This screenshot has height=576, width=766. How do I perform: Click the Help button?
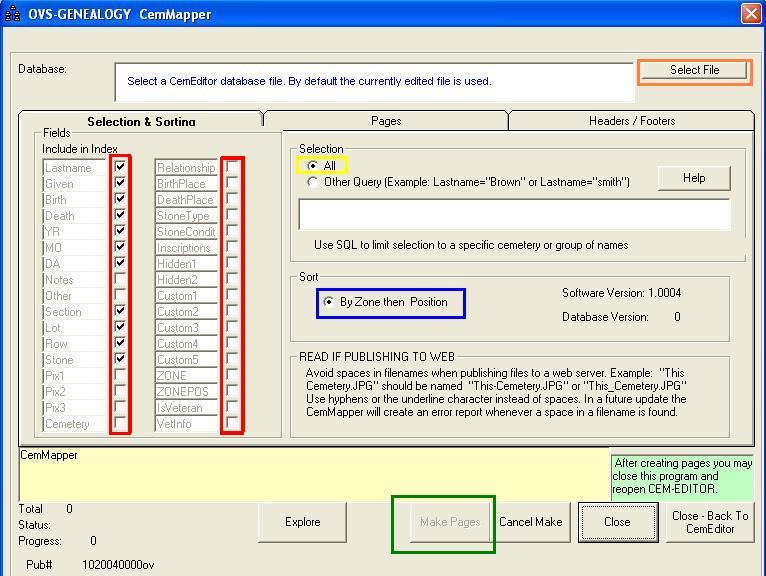click(x=694, y=178)
